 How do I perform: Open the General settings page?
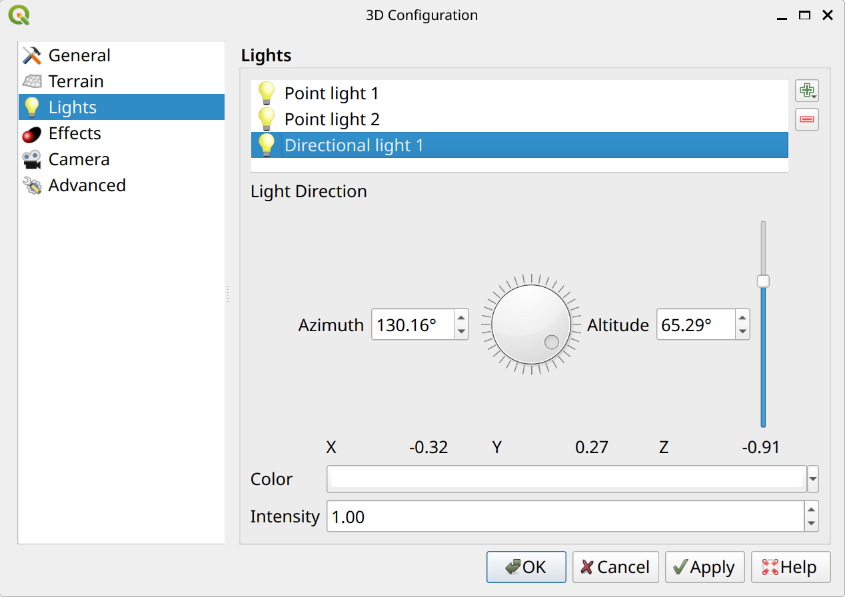(x=121, y=55)
